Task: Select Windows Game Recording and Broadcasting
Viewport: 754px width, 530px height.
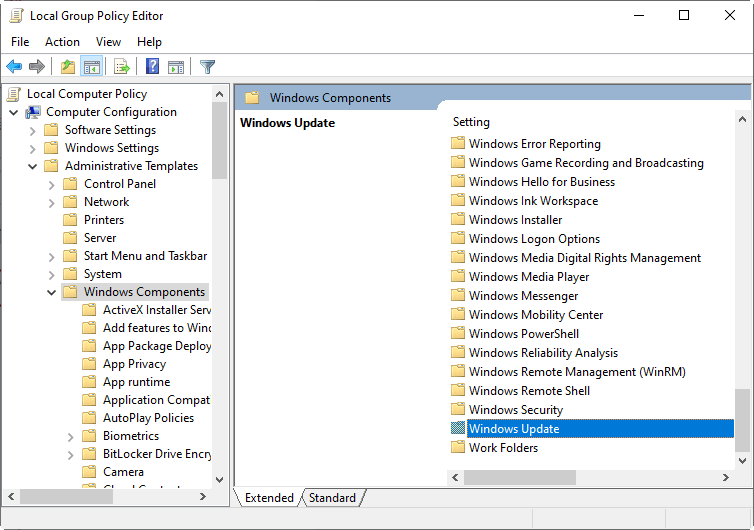Action: [586, 163]
